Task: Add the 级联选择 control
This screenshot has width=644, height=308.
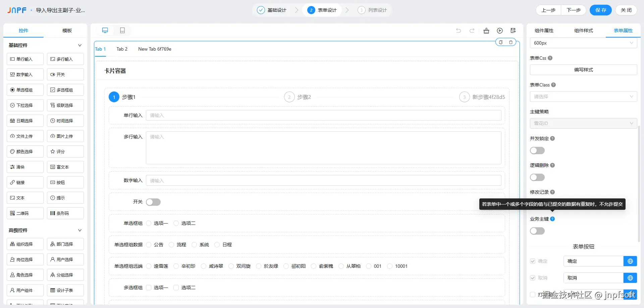Action: tap(65, 105)
